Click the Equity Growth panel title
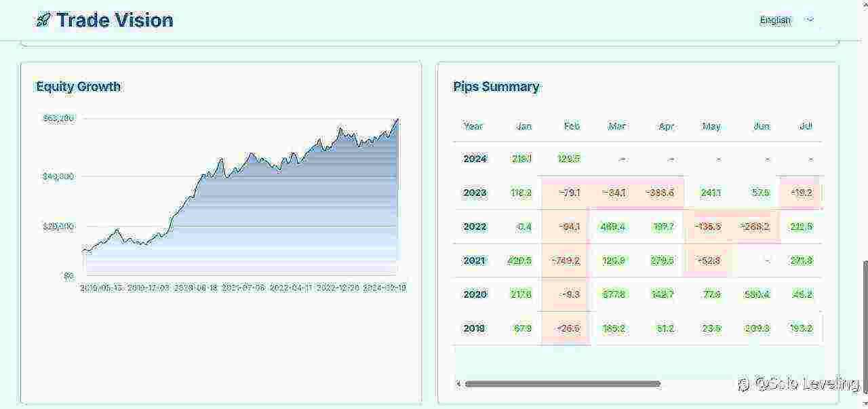The width and height of the screenshot is (868, 409). [78, 86]
